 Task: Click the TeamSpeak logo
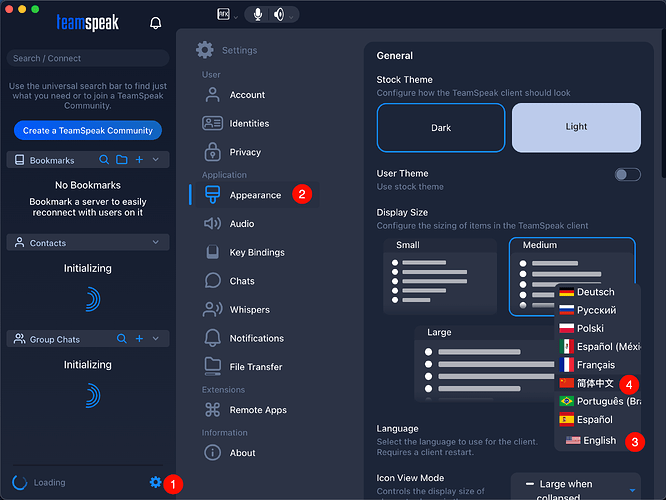[x=87, y=23]
